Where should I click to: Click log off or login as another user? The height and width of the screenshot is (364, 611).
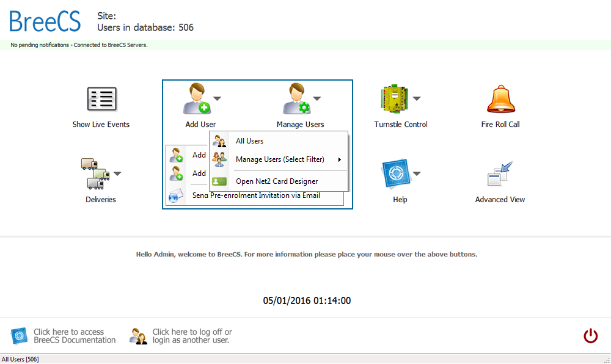click(192, 336)
